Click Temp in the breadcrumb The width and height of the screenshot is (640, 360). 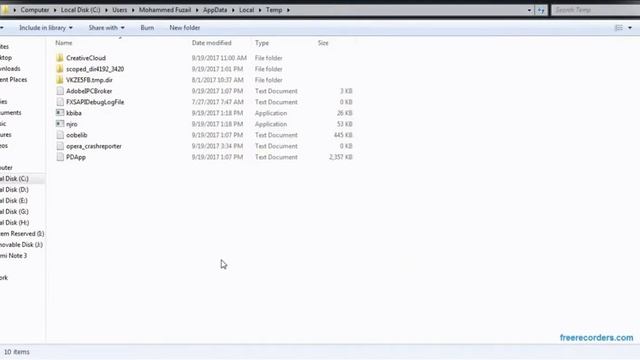274,10
